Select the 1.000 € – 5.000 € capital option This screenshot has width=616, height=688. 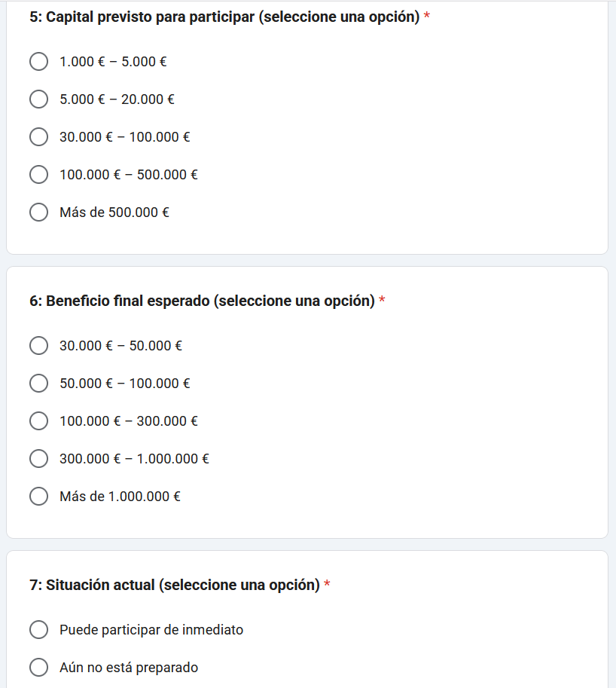pyautogui.click(x=38, y=62)
